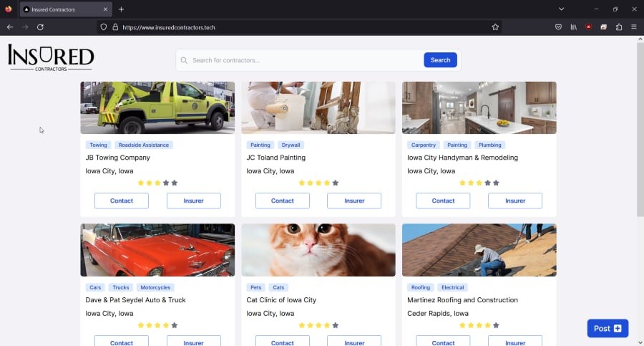
Task: Open the red classic car photo
Action: (x=157, y=250)
